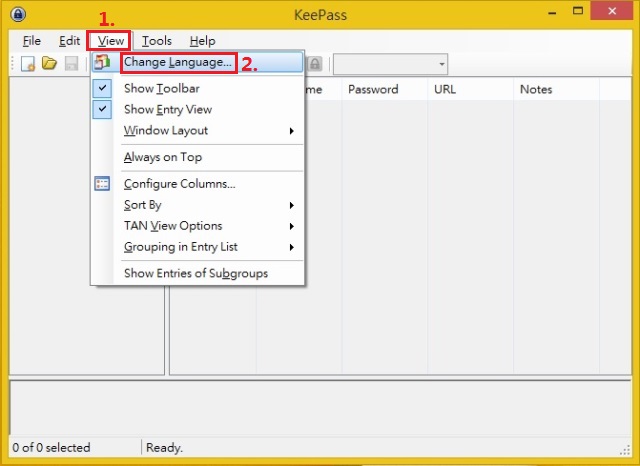Toggle the Show Toolbar checkmark
Image resolution: width=640 pixels, height=466 pixels.
[102, 88]
